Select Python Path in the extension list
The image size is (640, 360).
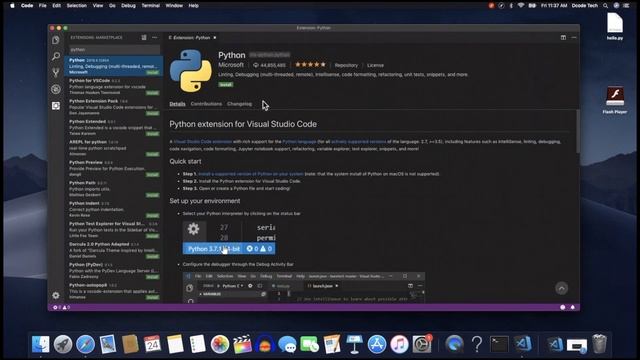114,189
